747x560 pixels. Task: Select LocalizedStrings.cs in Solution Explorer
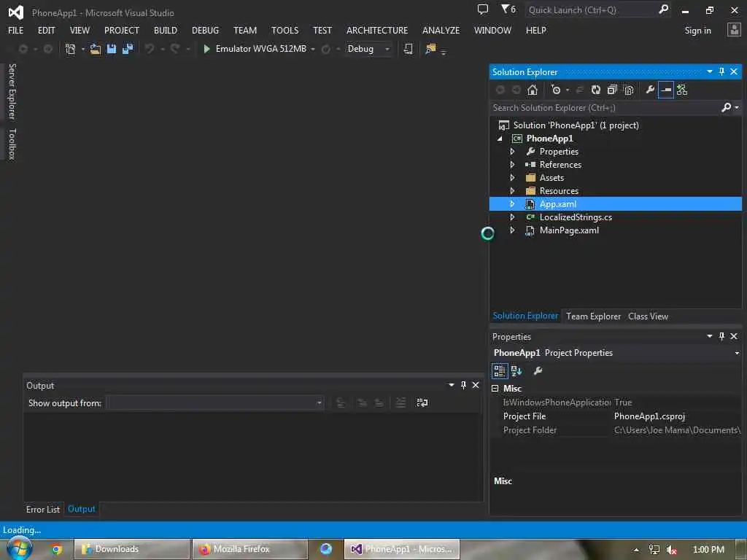tap(576, 217)
